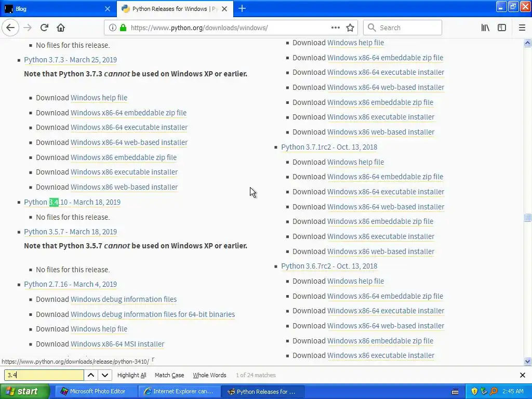This screenshot has height=399, width=532.
Task: Bookmark this page with the star
Action: click(x=350, y=28)
